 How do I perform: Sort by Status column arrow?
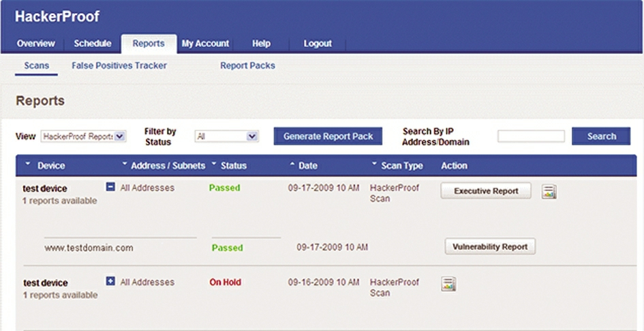214,164
